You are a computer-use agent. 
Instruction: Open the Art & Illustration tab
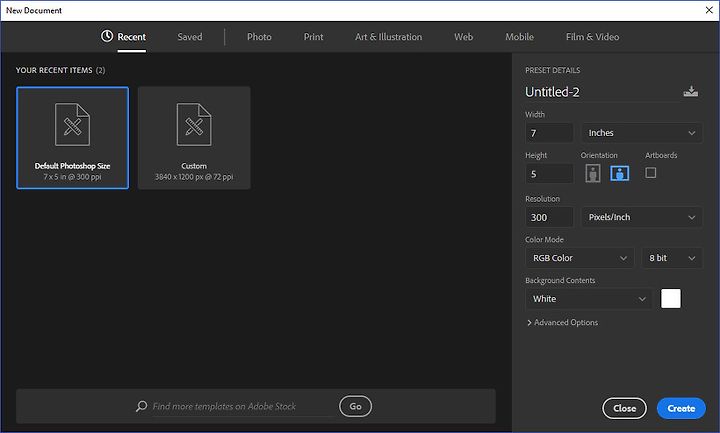click(x=388, y=37)
